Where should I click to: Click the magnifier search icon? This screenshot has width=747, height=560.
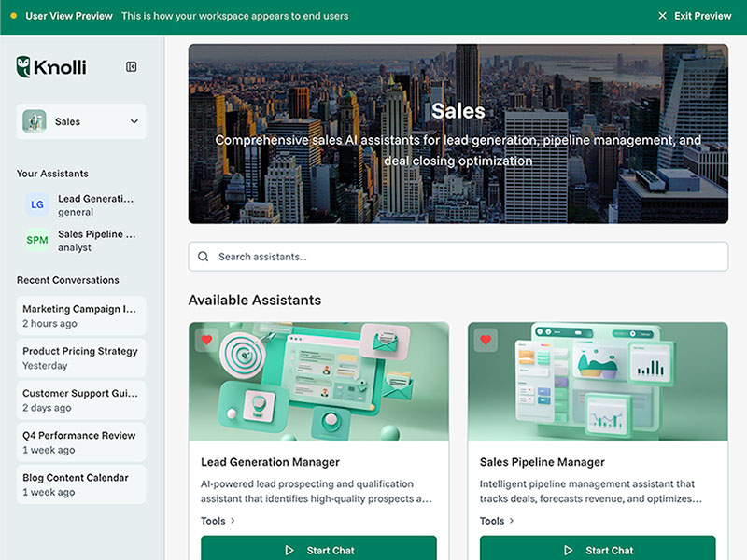tap(204, 257)
